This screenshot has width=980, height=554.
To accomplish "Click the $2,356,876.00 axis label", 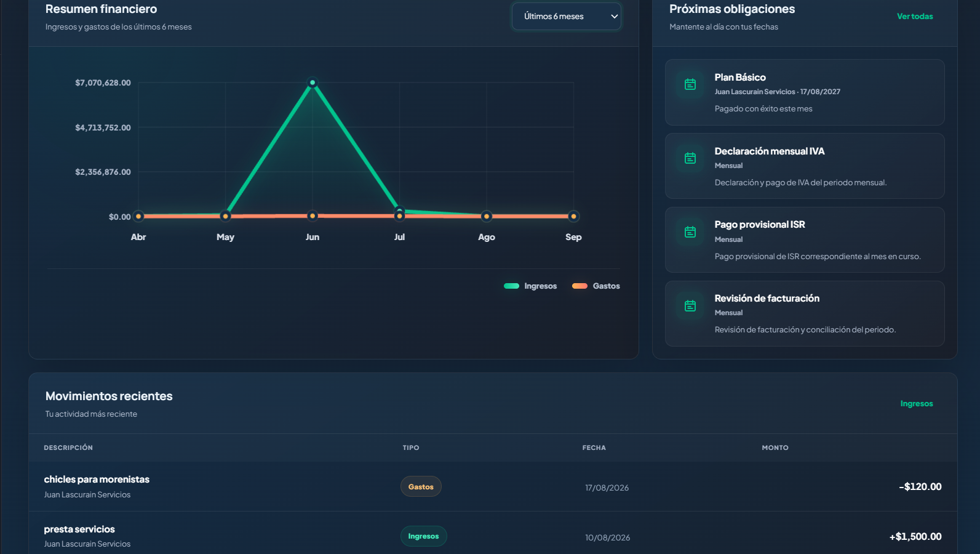I will [x=103, y=172].
